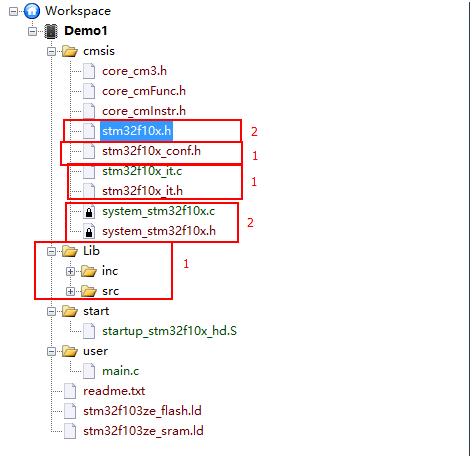Collapse the Lib folder

tap(51, 252)
